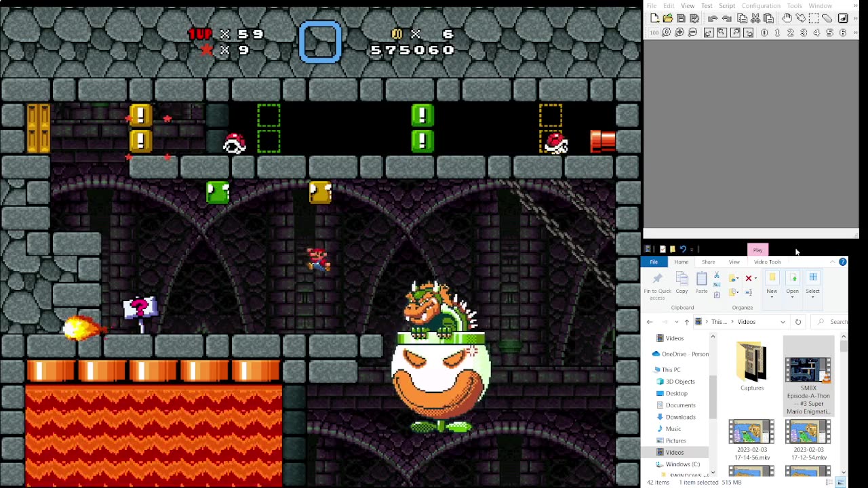Refresh the Videos folder view
868x488 pixels.
tap(798, 322)
